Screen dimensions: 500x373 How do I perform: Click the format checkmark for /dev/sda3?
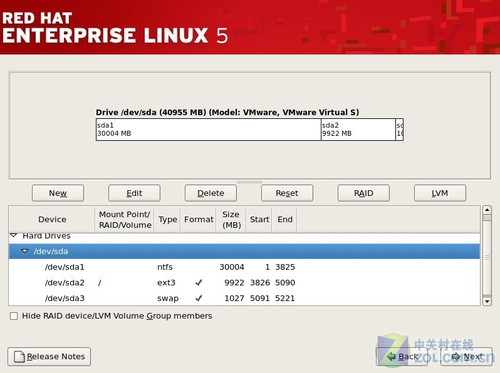pyautogui.click(x=199, y=298)
